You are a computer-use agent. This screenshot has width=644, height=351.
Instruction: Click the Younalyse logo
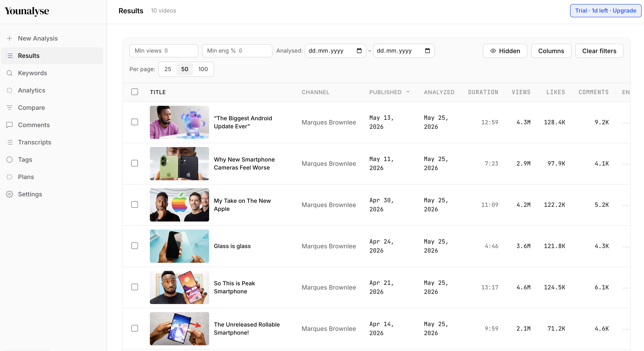click(27, 11)
